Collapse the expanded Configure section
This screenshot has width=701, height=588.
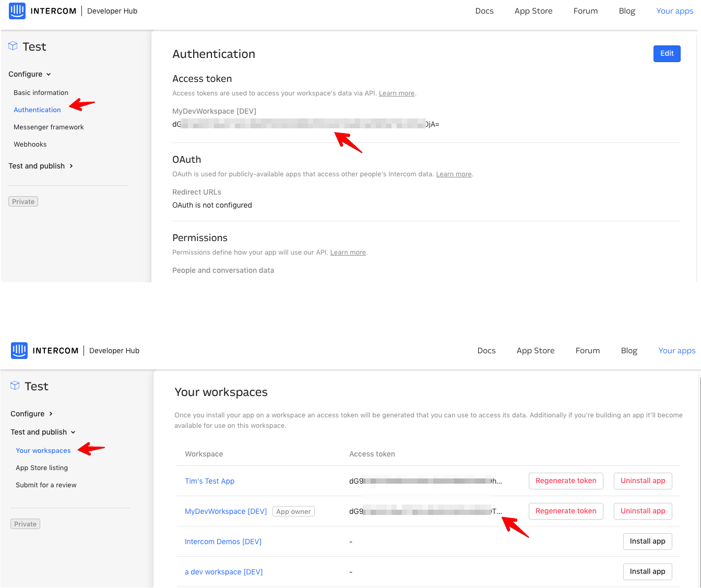pyautogui.click(x=30, y=74)
